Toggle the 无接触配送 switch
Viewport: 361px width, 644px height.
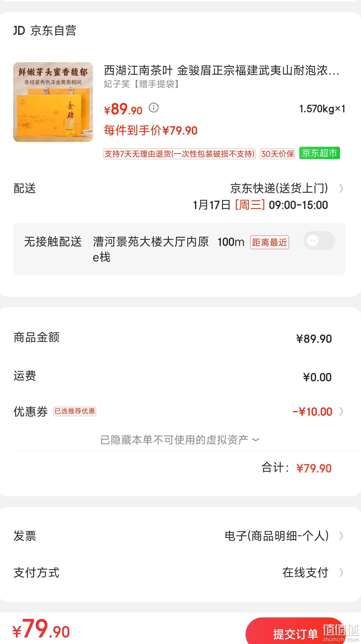[x=319, y=240]
